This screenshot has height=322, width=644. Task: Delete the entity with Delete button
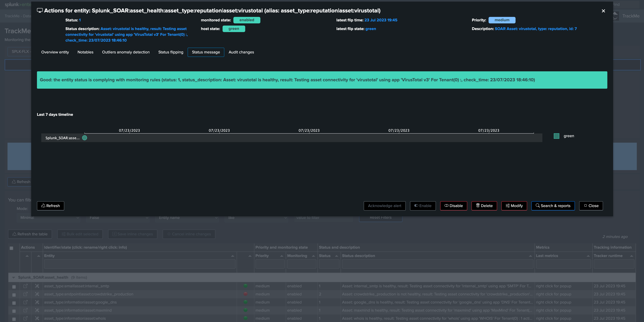pyautogui.click(x=484, y=206)
